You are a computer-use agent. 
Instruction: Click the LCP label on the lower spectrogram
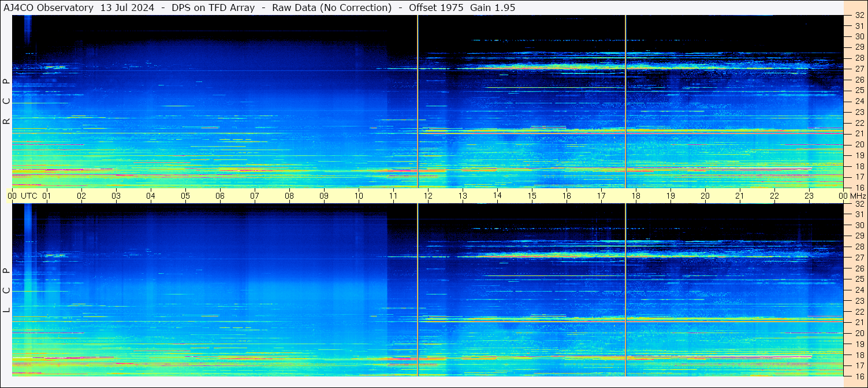[x=6, y=291]
